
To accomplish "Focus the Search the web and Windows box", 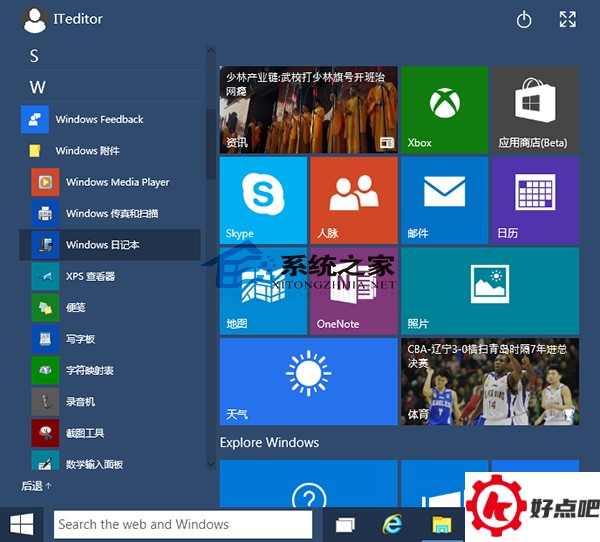I will point(183,524).
